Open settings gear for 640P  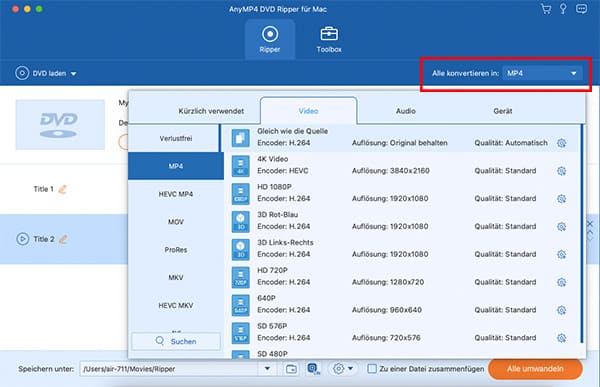(x=561, y=310)
